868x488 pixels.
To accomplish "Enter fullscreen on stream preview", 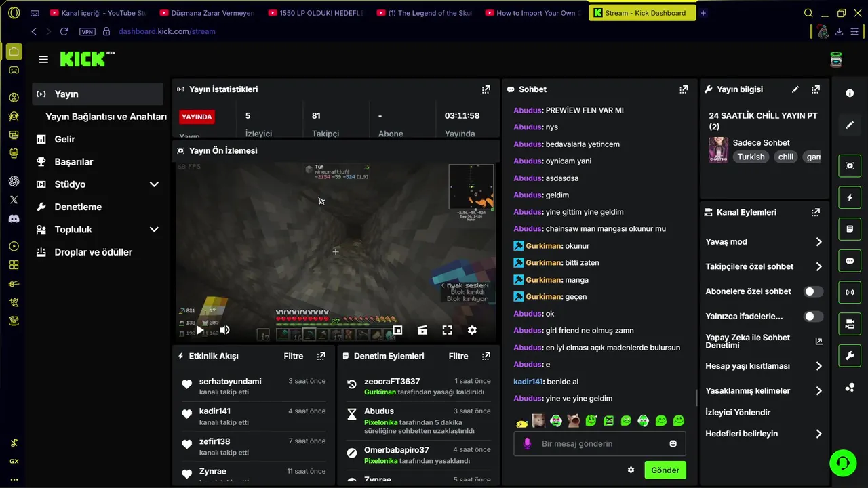I will click(x=447, y=330).
